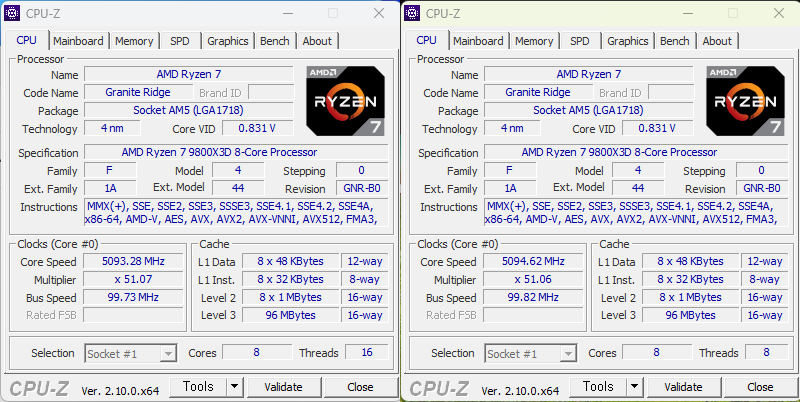Image resolution: width=800 pixels, height=402 pixels.
Task: Click Core Speed value 5094.62 MHz
Action: click(533, 262)
